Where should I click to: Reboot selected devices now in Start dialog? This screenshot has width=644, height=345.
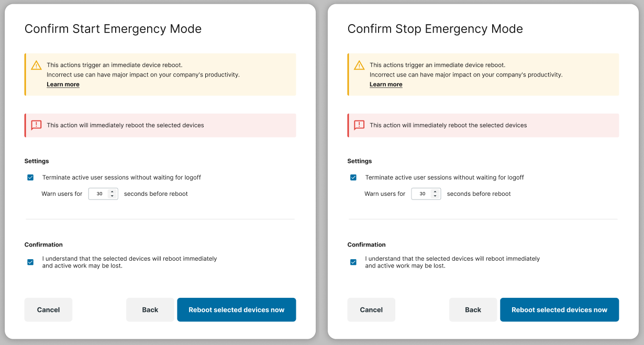(x=237, y=310)
